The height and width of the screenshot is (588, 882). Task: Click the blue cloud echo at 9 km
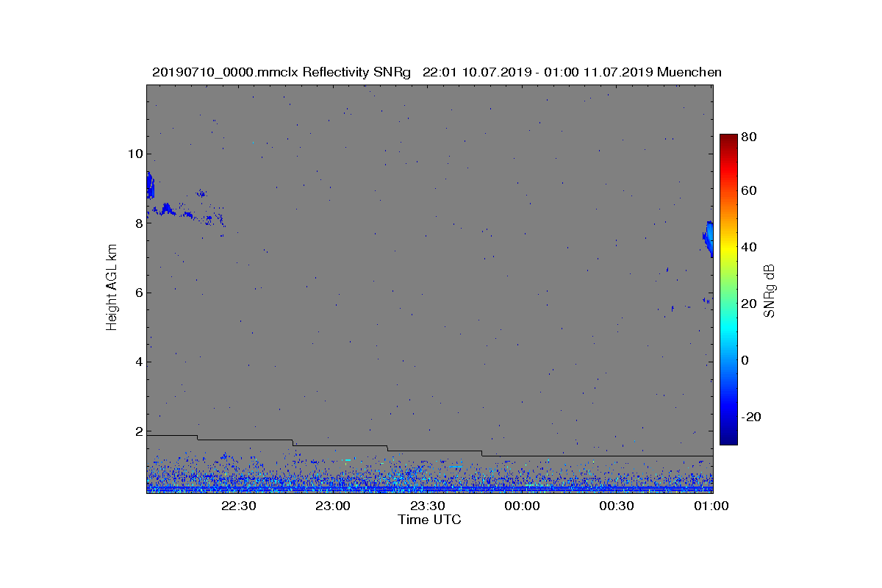pos(150,185)
